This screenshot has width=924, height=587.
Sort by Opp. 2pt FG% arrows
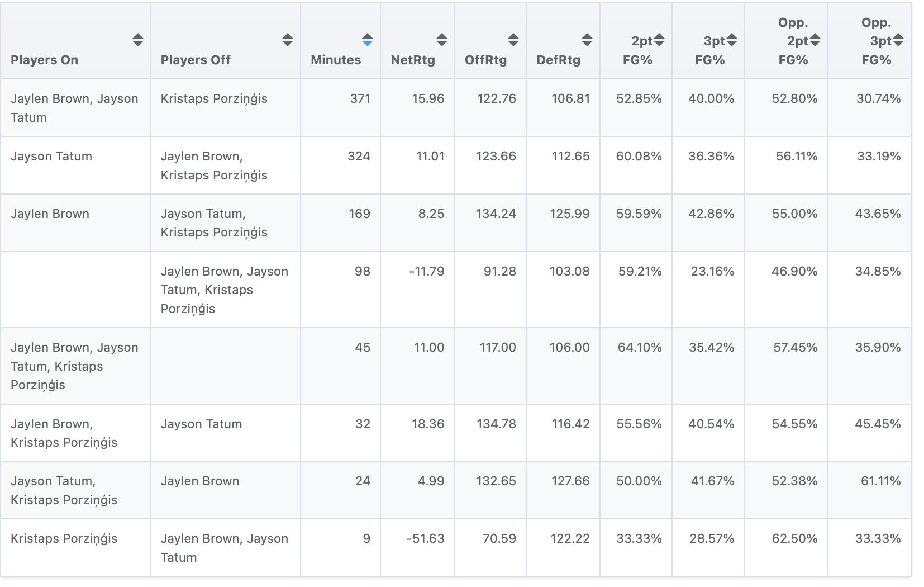[815, 40]
